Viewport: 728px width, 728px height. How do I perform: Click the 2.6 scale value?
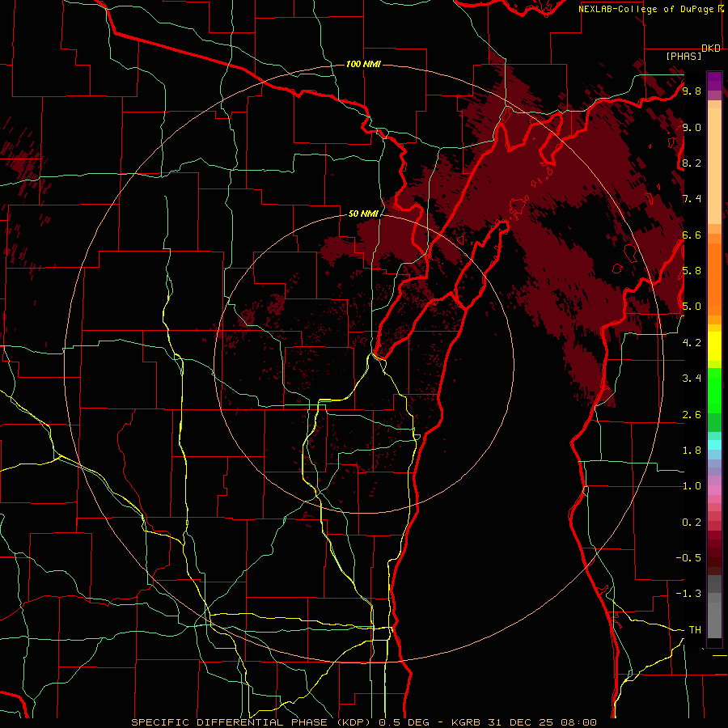pyautogui.click(x=692, y=415)
